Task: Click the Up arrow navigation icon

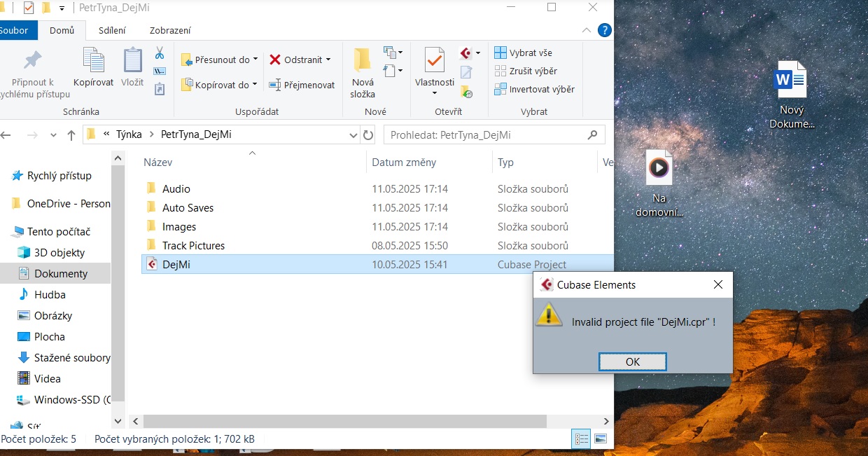Action: 71,135
